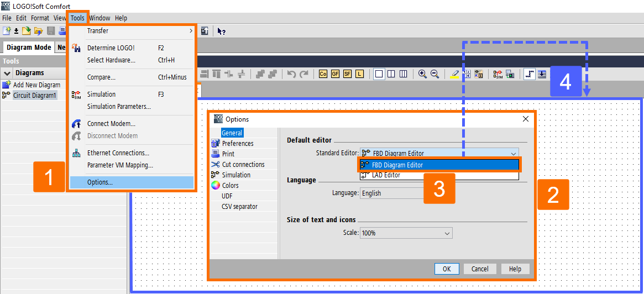Click Help in the Options dialog
The image size is (644, 294).
click(x=515, y=269)
